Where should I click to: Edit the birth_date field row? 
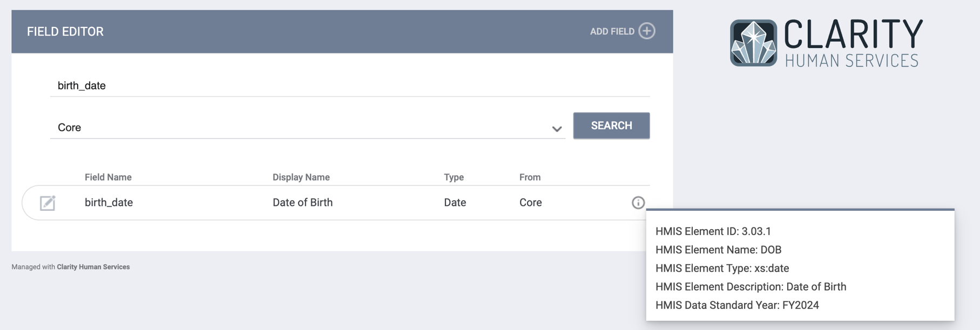click(48, 203)
